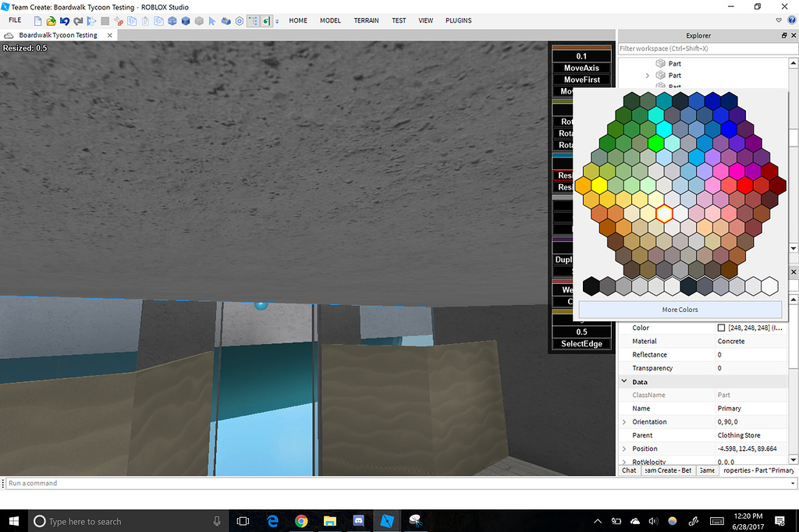Click the Redo icon in the toolbar
The height and width of the screenshot is (532, 799).
(78, 21)
